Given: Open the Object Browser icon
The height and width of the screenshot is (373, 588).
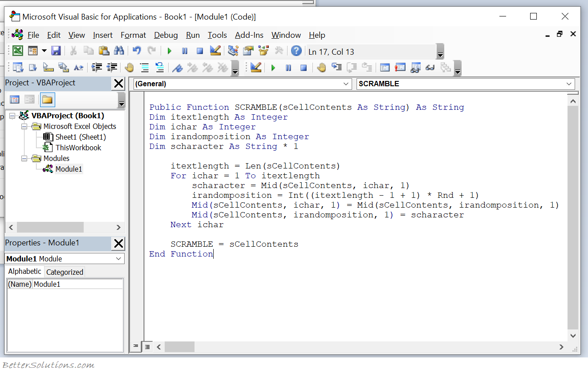Looking at the screenshot, I should coord(264,51).
